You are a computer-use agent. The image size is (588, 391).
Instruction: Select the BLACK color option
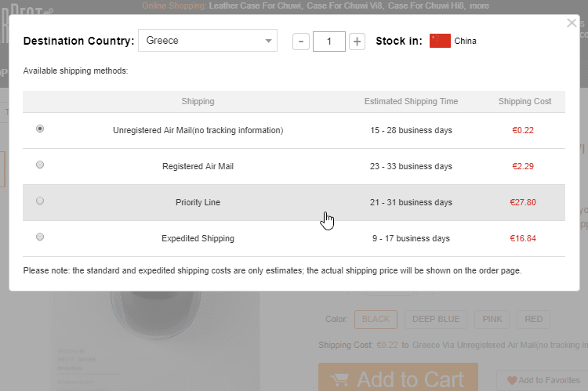click(x=376, y=319)
